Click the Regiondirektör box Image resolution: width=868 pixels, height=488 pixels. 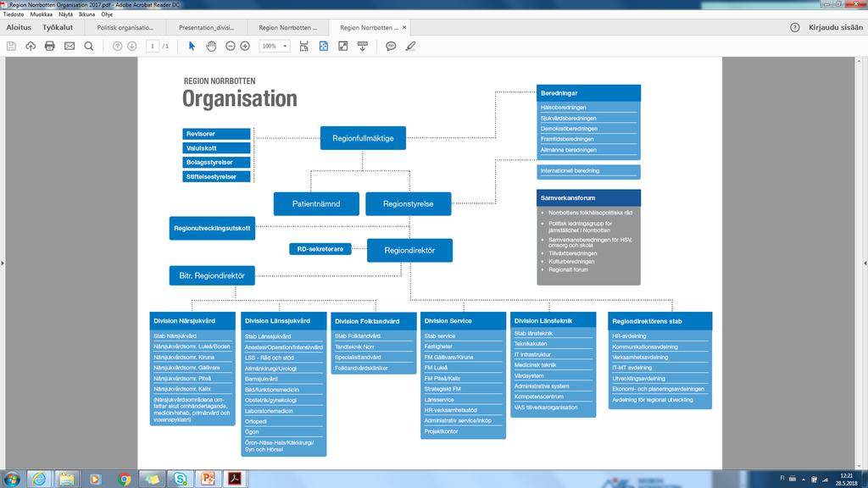(409, 250)
